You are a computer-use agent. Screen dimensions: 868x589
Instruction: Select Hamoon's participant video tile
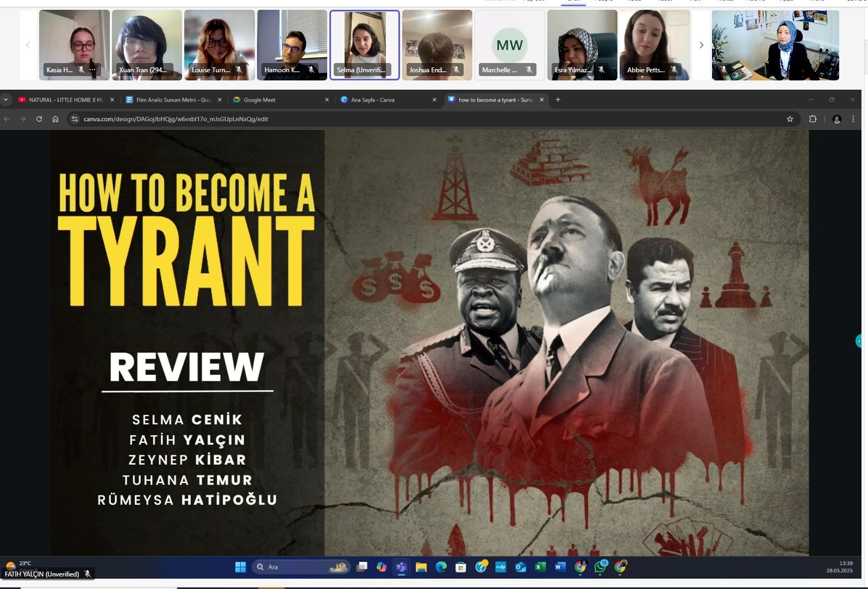[x=292, y=45]
